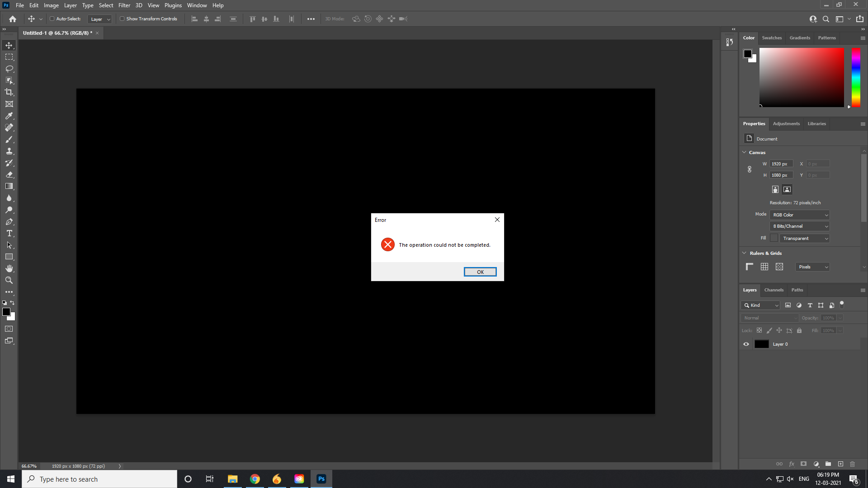
Task: Swap foreground and background colors
Action: coord(13,303)
